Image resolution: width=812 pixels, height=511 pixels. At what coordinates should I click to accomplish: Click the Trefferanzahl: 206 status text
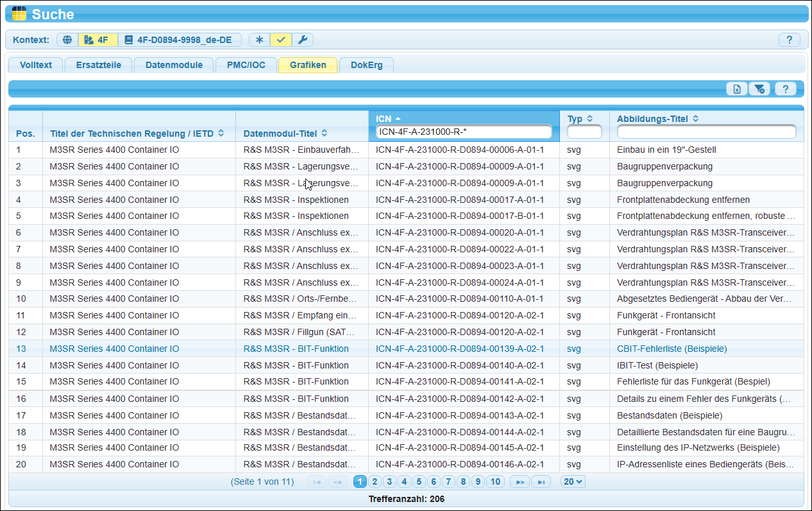click(x=406, y=499)
